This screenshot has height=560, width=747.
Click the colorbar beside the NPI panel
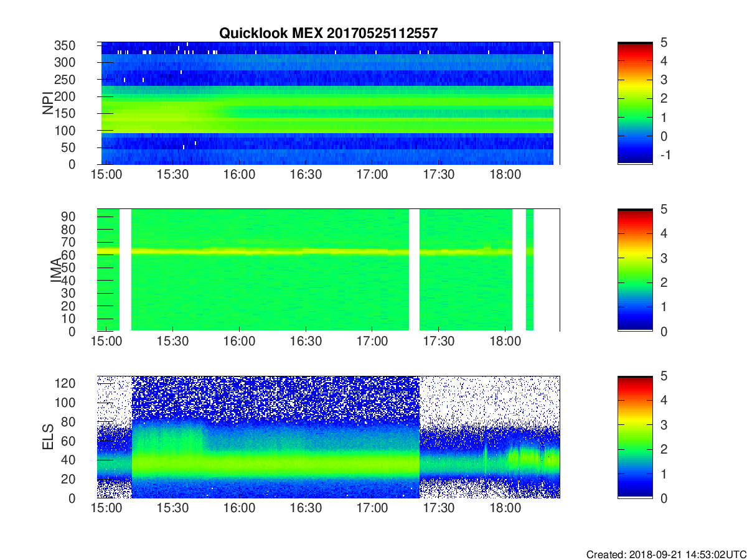pyautogui.click(x=635, y=103)
